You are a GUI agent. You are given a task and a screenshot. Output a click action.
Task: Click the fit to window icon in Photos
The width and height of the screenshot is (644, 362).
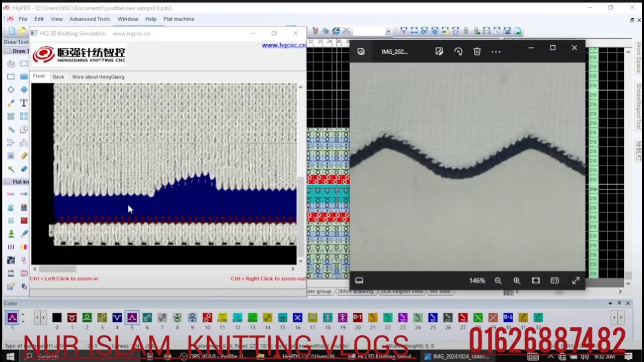point(536,281)
